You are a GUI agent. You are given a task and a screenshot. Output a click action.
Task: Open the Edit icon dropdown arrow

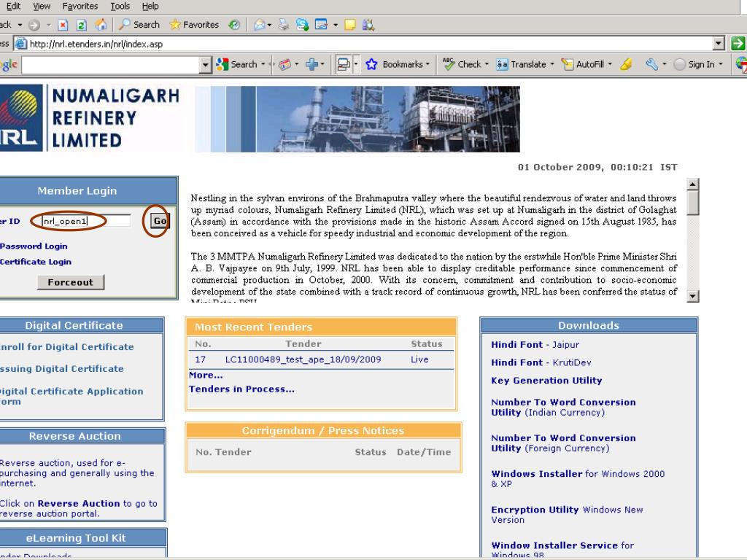336,25
